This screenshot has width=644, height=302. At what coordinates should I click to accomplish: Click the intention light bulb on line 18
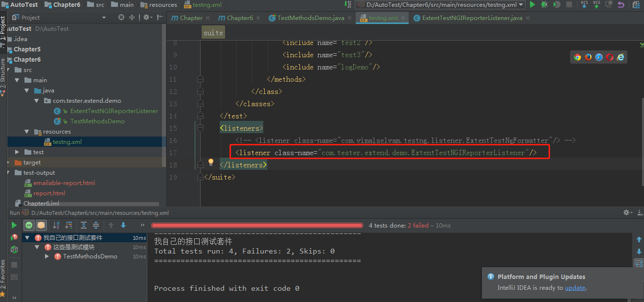pyautogui.click(x=211, y=162)
